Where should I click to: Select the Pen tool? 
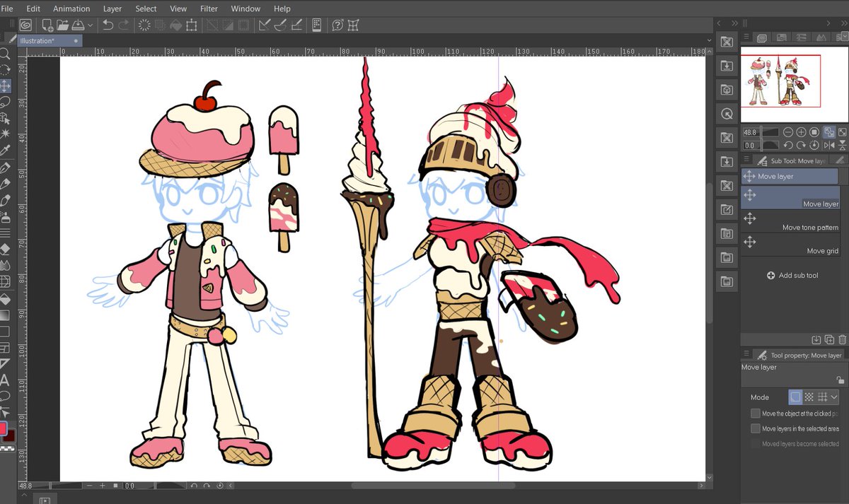(x=5, y=168)
